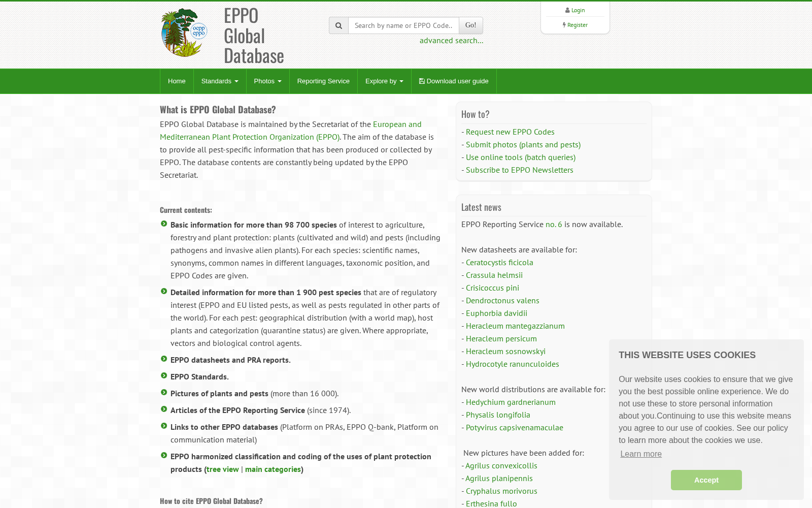Click 'Links to other EPPO databases' text
This screenshot has height=508, width=812.
224,427
